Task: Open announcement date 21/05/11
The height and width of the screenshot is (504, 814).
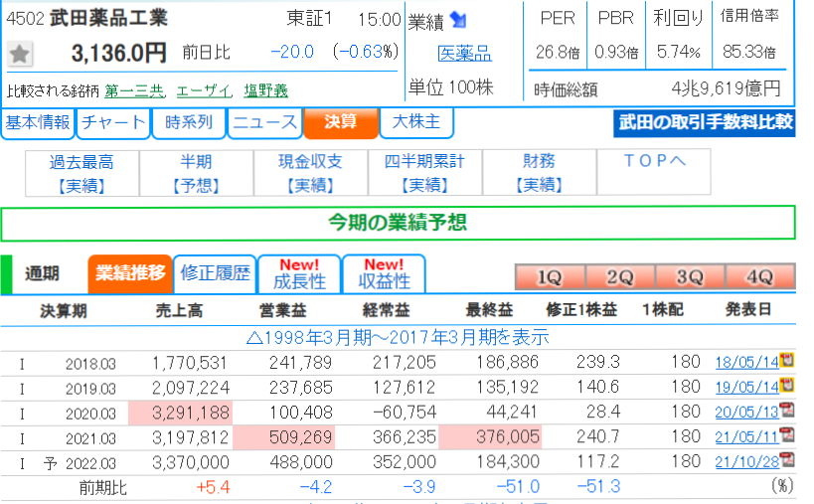Action: click(x=747, y=437)
